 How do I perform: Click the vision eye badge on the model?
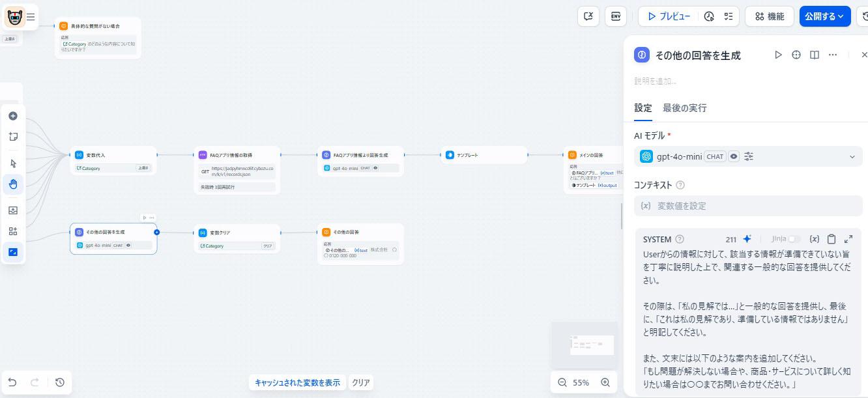[x=734, y=156]
